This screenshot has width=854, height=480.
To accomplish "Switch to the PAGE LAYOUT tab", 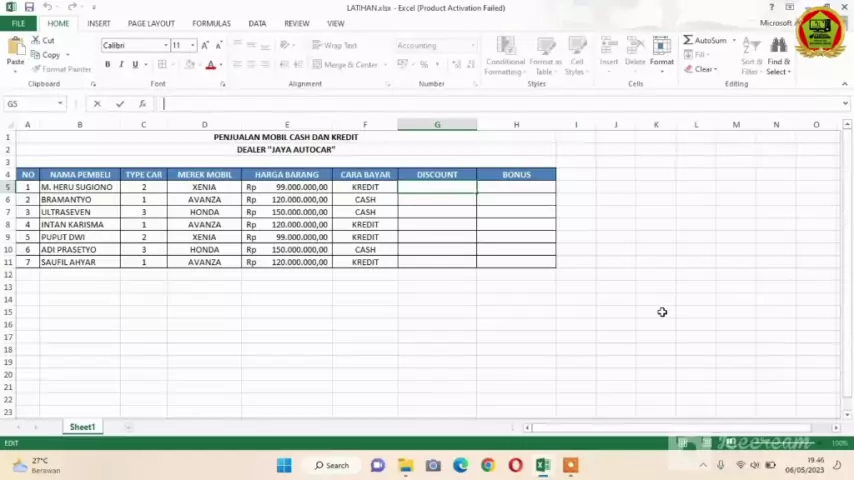I will 151,23.
